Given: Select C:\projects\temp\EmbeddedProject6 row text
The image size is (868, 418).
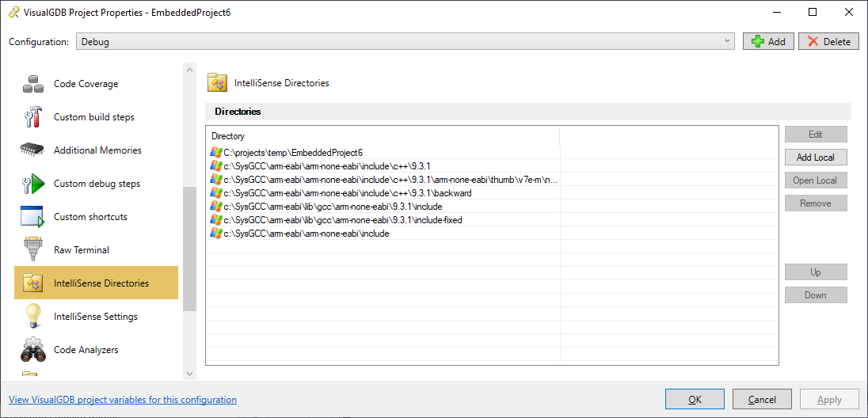Looking at the screenshot, I should pyautogui.click(x=293, y=152).
